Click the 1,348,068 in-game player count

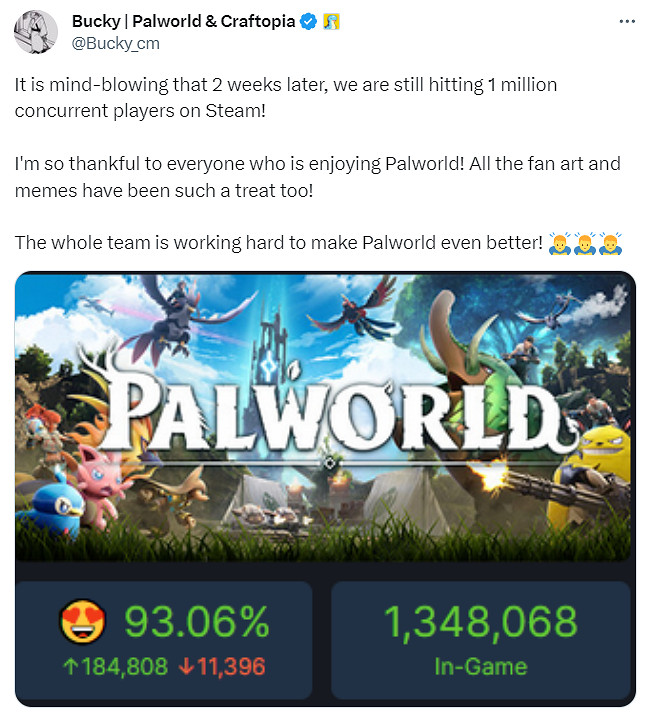[480, 622]
